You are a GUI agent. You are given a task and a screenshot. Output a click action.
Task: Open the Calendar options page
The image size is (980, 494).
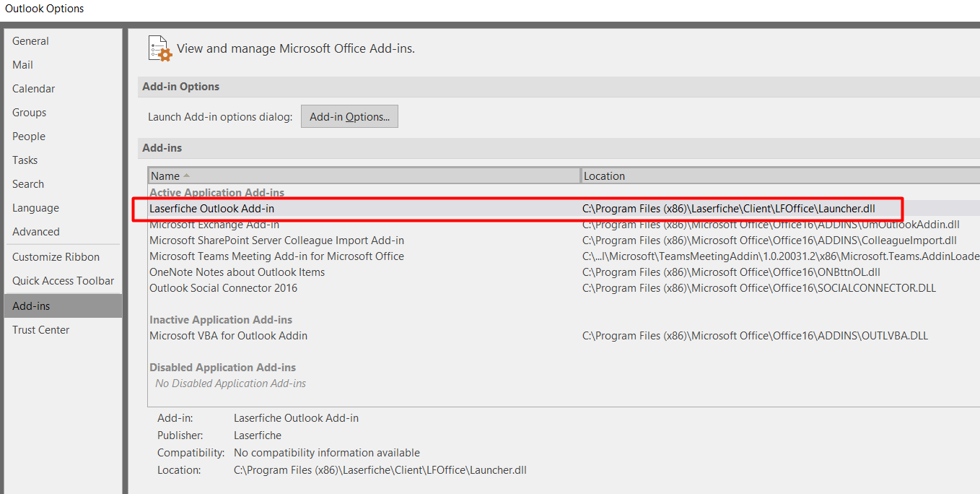(63, 89)
